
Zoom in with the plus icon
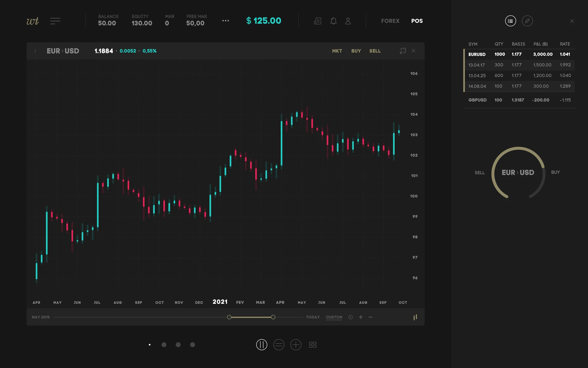(x=361, y=317)
